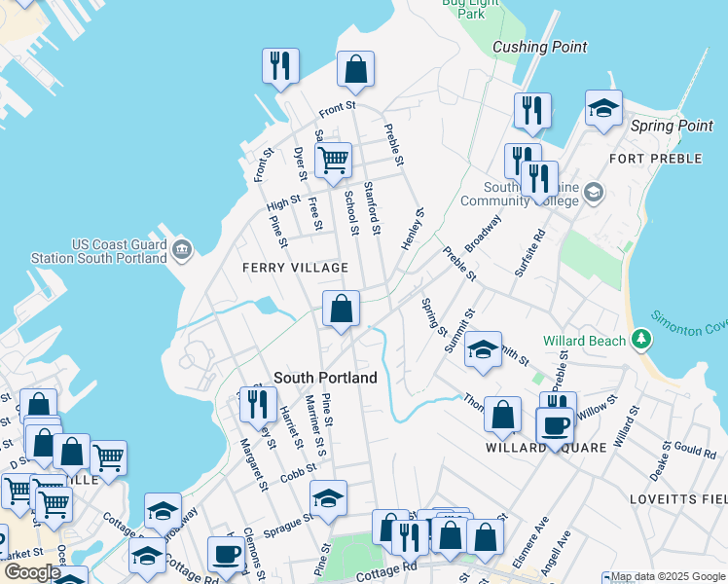Open the Southern Maine Community College pin
This screenshot has height=584, width=728.
tap(594, 193)
